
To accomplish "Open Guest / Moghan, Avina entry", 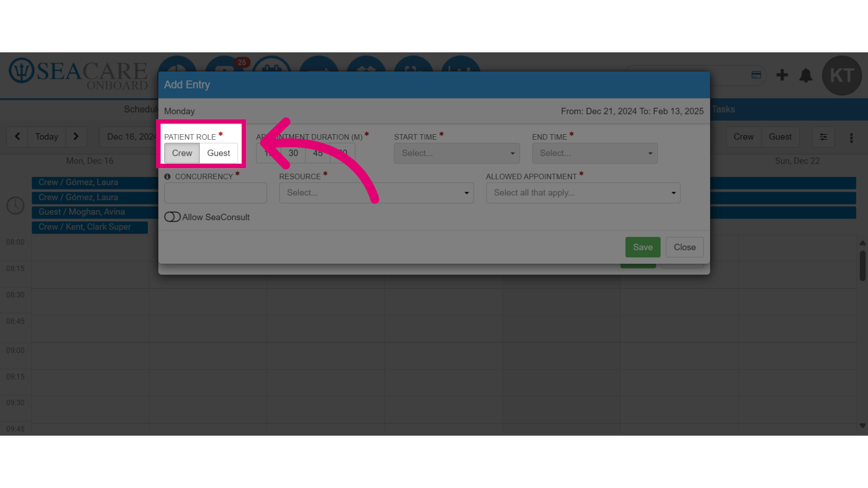I will pyautogui.click(x=95, y=212).
